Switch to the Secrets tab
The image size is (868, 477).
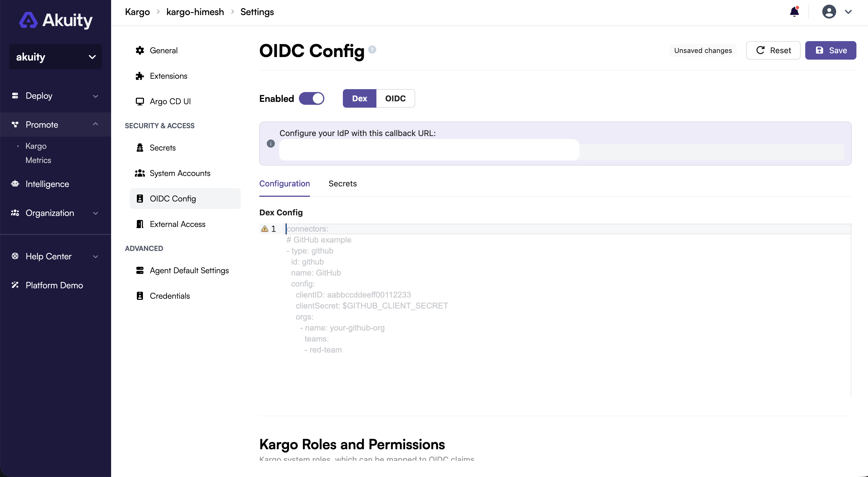[342, 184]
